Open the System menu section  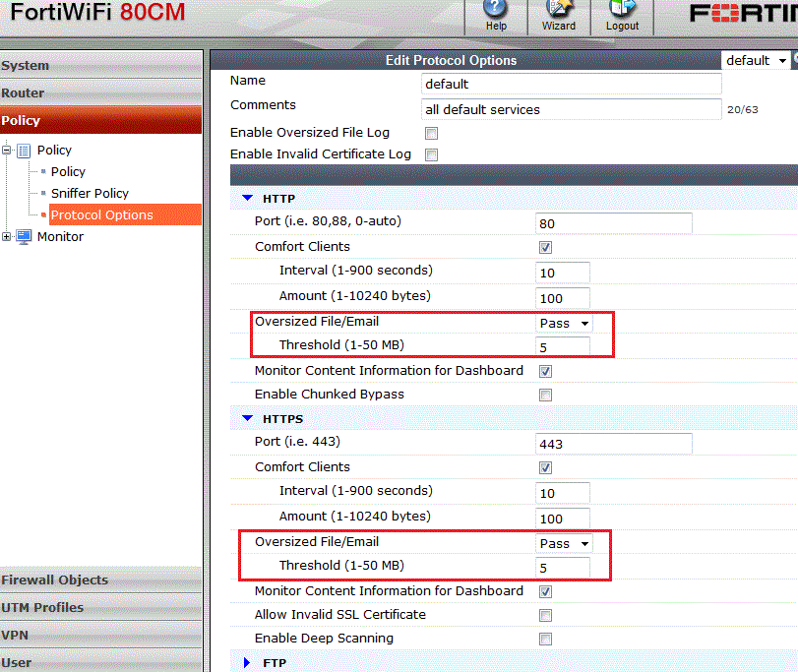[x=100, y=65]
